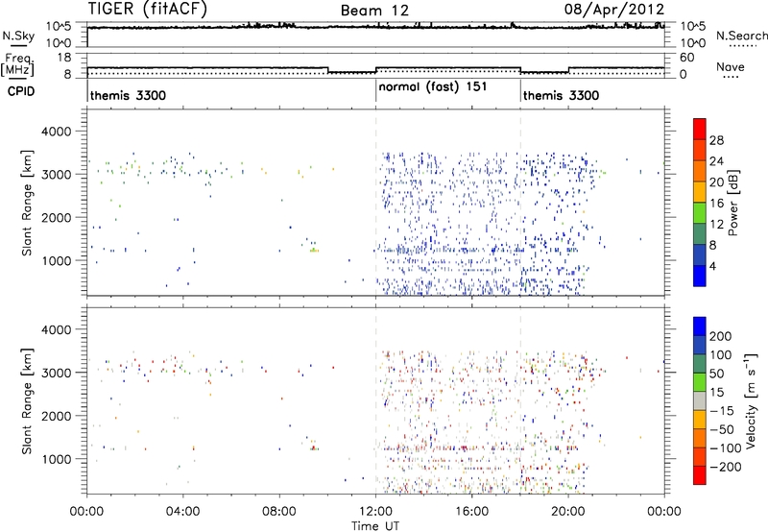Click the grey Velocity colorbar segment

point(700,400)
